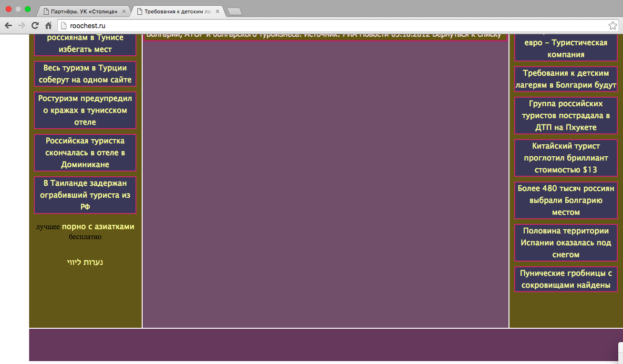The width and height of the screenshot is (623, 364).
Task: Reload the current page
Action: [35, 26]
